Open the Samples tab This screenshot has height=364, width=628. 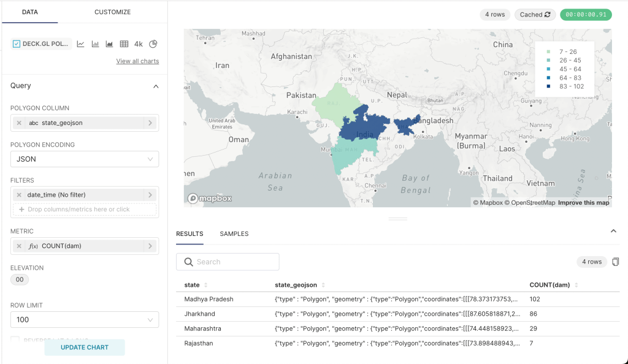234,234
